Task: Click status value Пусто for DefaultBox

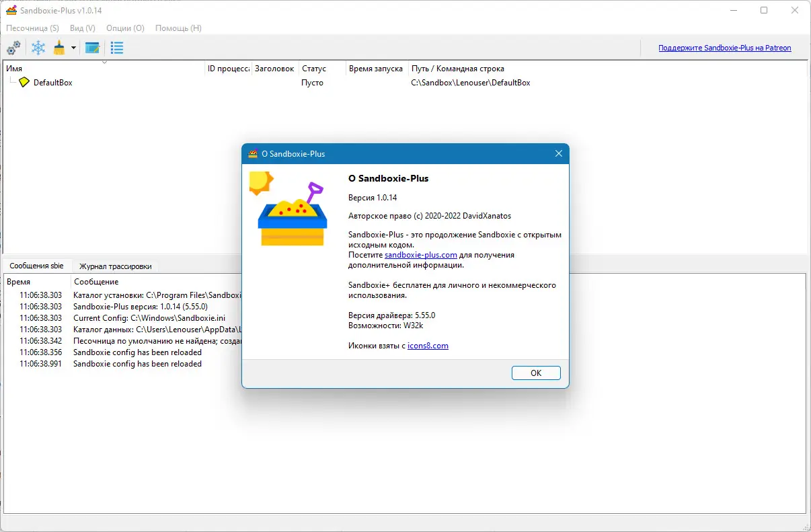Action: tap(312, 83)
